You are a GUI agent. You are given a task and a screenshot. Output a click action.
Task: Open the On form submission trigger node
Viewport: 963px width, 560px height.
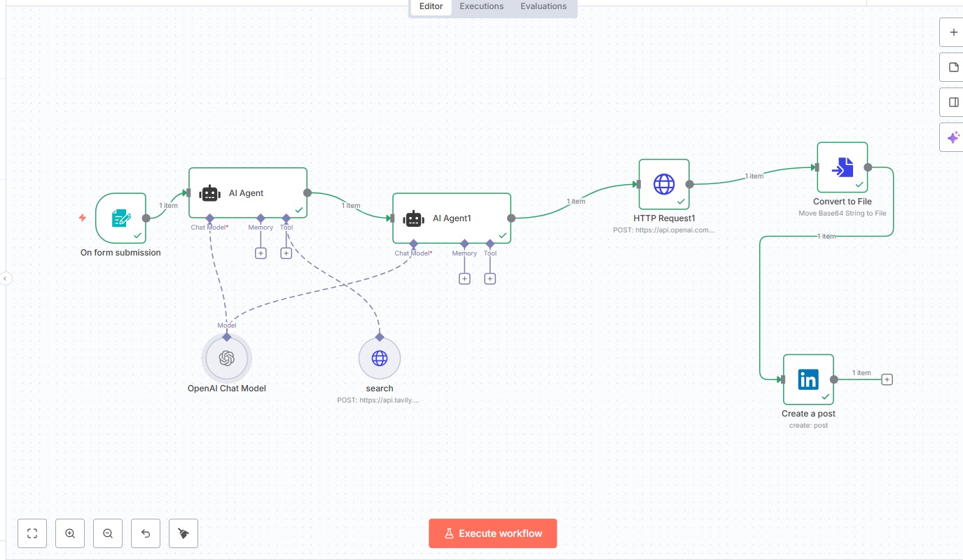(x=120, y=218)
